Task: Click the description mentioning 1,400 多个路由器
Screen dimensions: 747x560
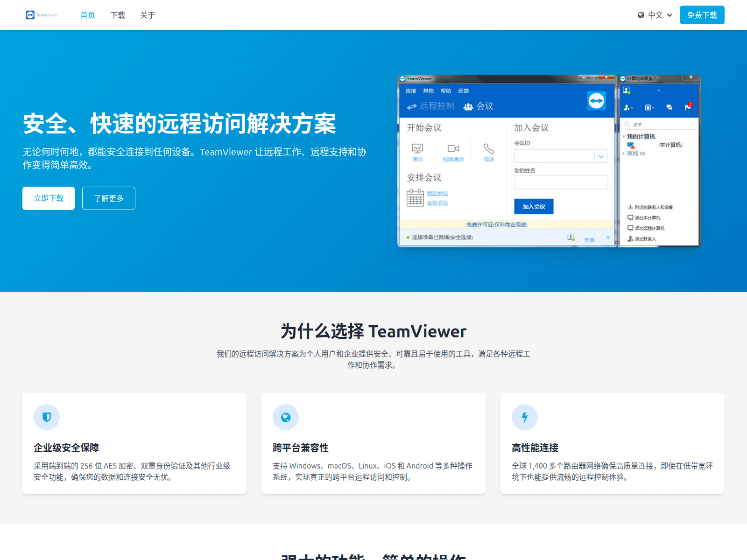Action: [612, 471]
